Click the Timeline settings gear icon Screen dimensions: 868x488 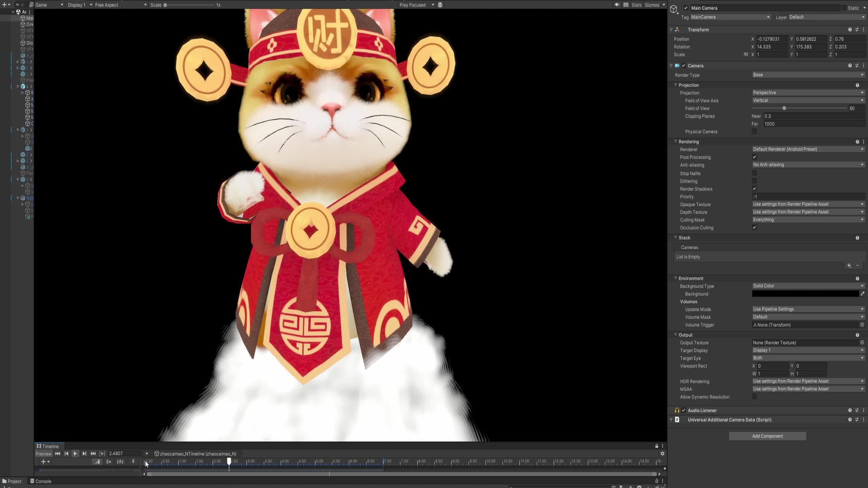[x=663, y=453]
